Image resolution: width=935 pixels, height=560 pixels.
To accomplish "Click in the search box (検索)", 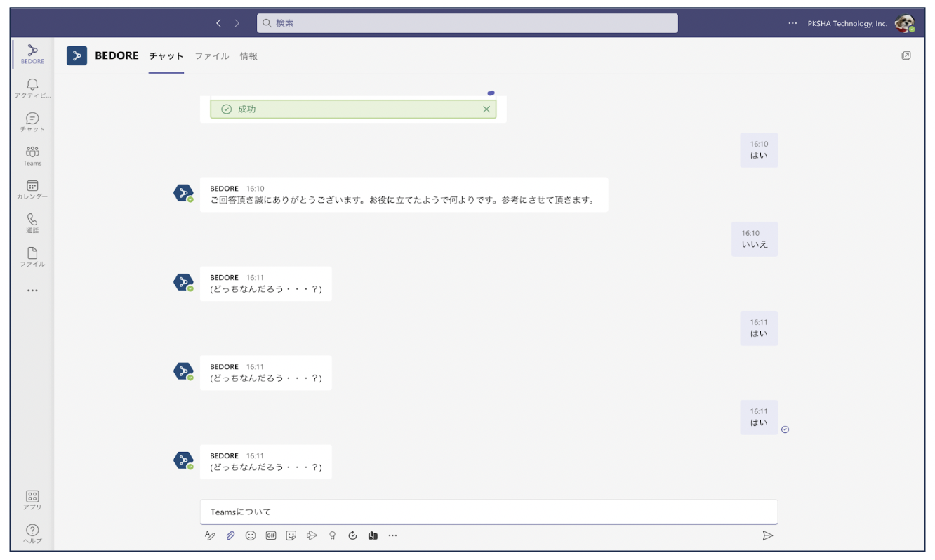I will pyautogui.click(x=467, y=23).
